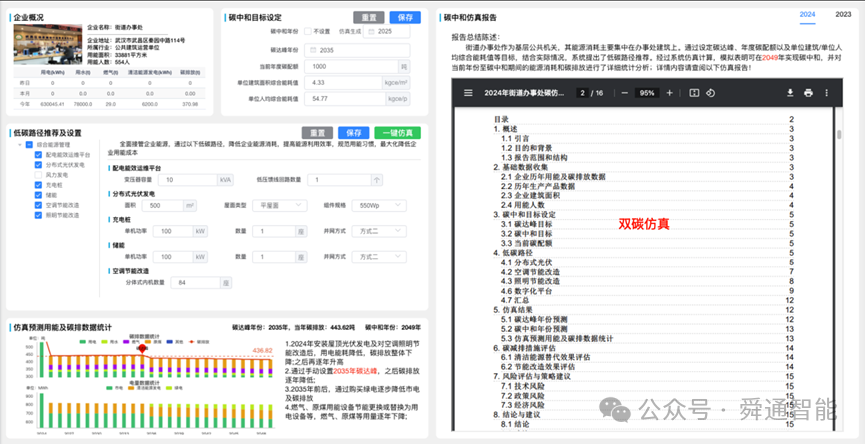Open the 仿真生成 year picker 2025
865x444 pixels.
387,31
